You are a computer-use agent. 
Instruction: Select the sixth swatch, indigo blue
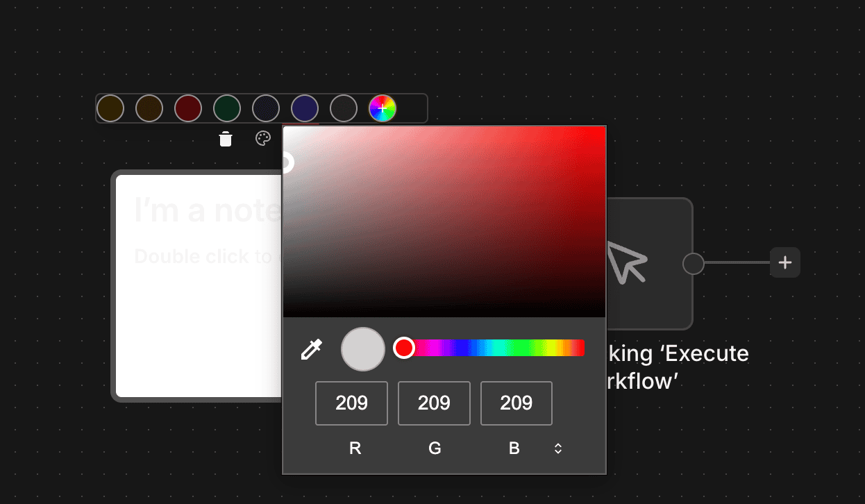click(305, 108)
